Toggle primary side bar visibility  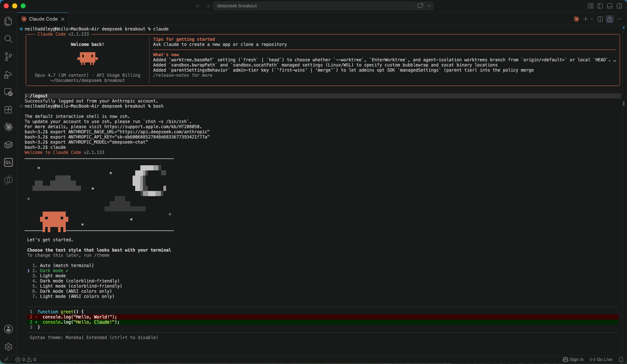tap(600, 6)
